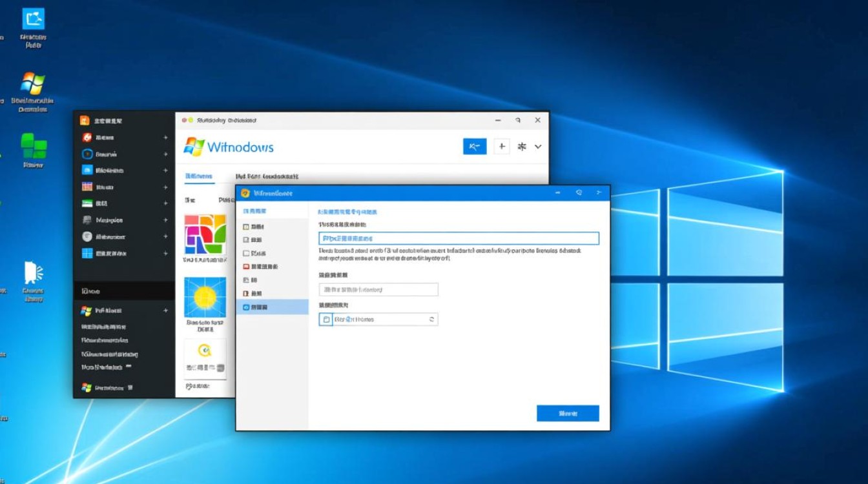Expand the plus next to the calendar sidebar item
The width and height of the screenshot is (868, 484).
[x=165, y=187]
